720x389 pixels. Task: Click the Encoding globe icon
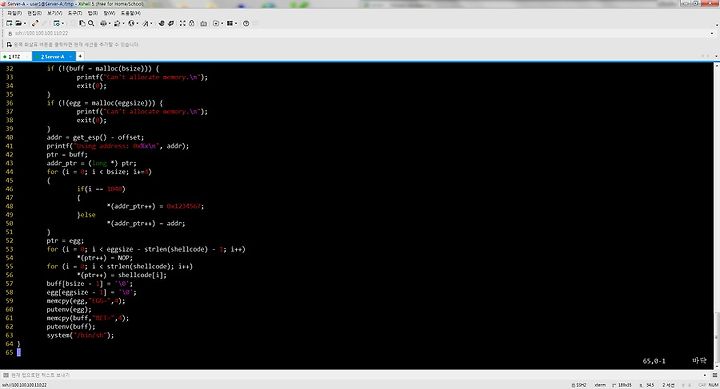pos(131,23)
